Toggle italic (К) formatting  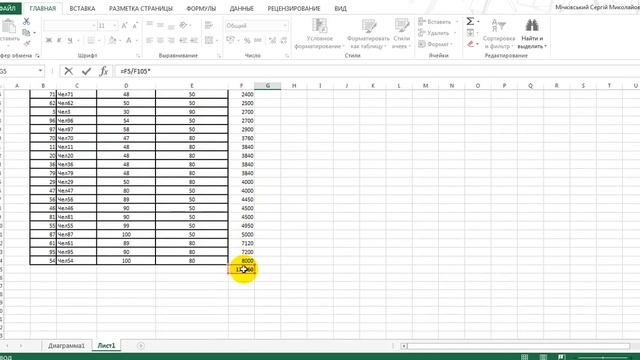tap(59, 40)
